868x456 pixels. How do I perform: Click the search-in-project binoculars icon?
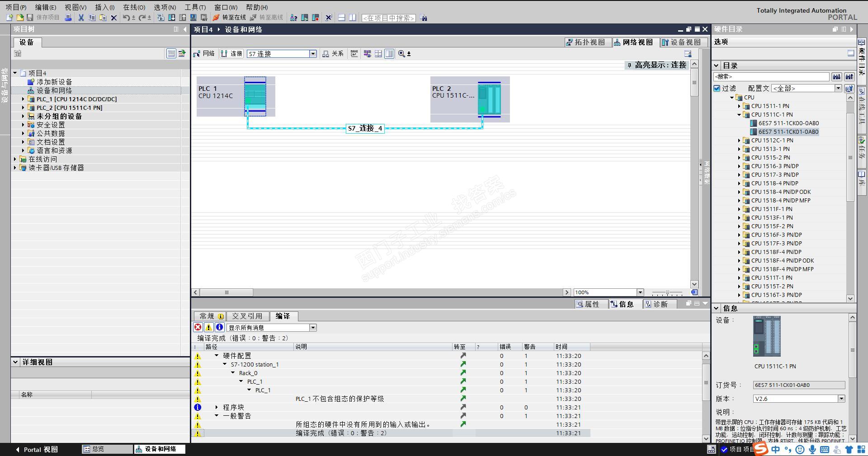coord(424,18)
